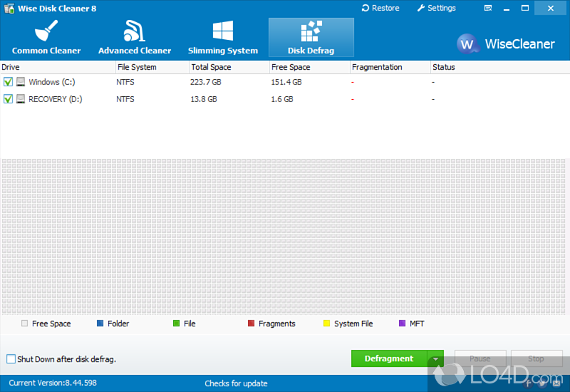This screenshot has width=570, height=392.
Task: Sort by Free Space column header
Action: [x=290, y=67]
